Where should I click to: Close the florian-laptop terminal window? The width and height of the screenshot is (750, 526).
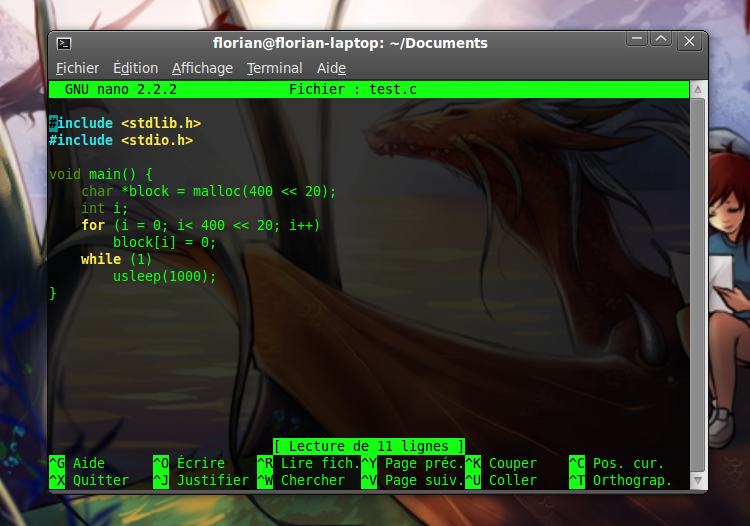click(689, 41)
